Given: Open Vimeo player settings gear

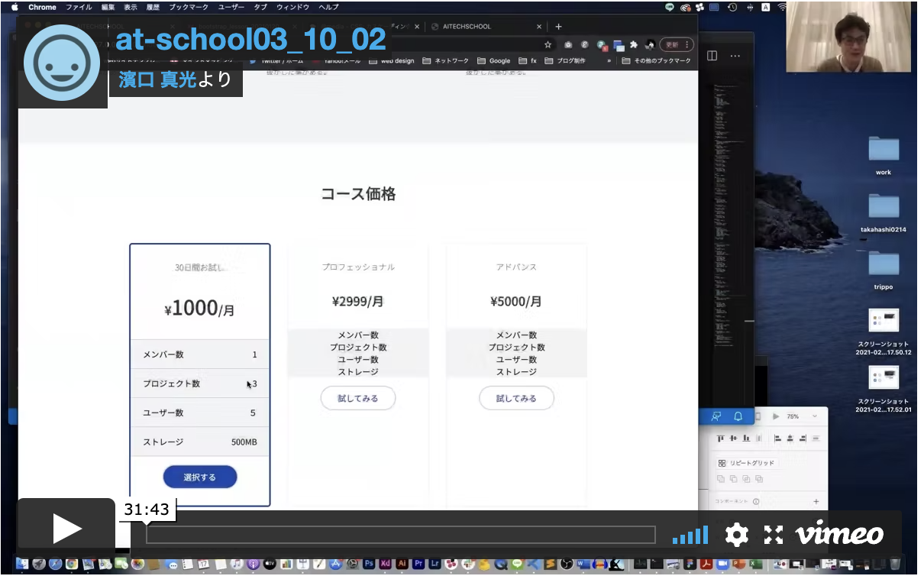Looking at the screenshot, I should pyautogui.click(x=736, y=535).
